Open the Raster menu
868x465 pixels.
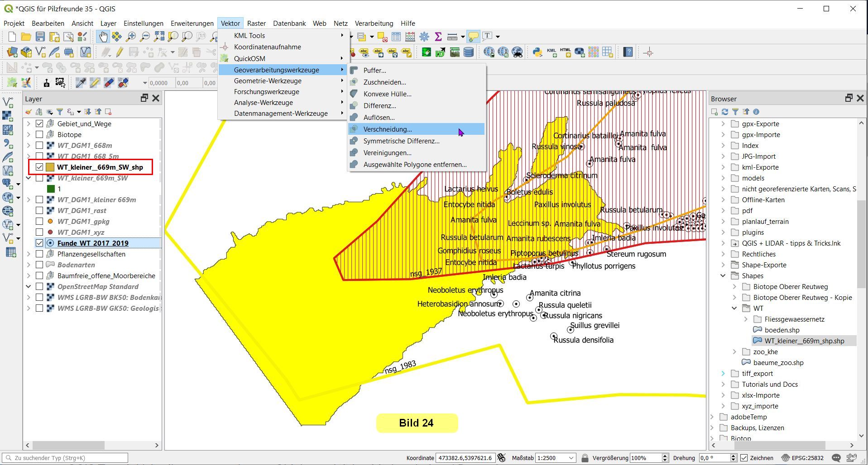(256, 24)
